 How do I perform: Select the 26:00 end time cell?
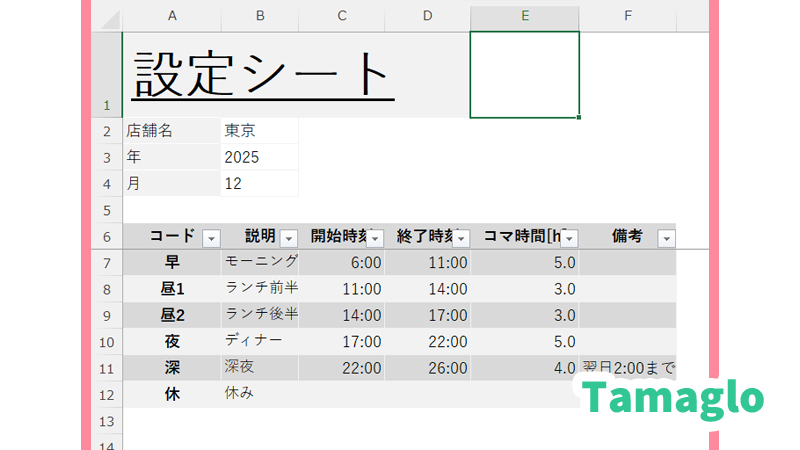(x=427, y=368)
